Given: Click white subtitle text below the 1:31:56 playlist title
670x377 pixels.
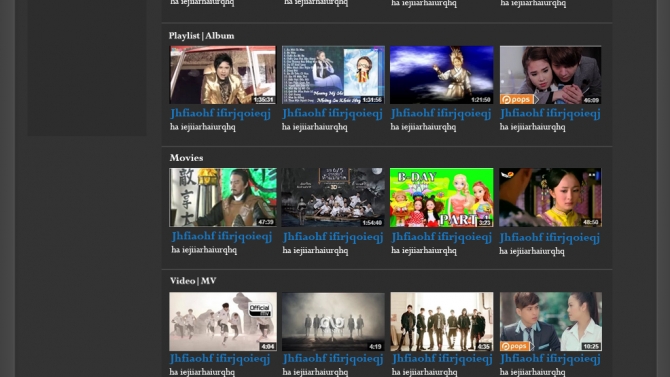Looking at the screenshot, I should click(314, 127).
